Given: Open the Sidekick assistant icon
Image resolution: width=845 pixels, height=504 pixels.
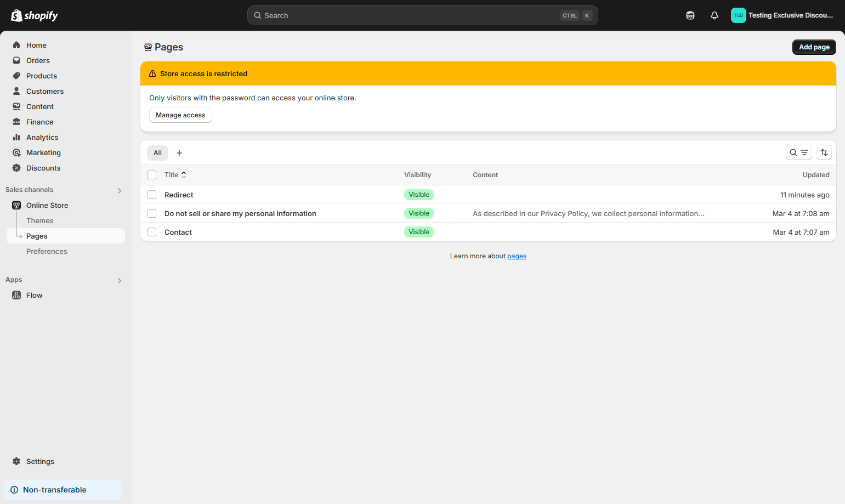Looking at the screenshot, I should [690, 15].
